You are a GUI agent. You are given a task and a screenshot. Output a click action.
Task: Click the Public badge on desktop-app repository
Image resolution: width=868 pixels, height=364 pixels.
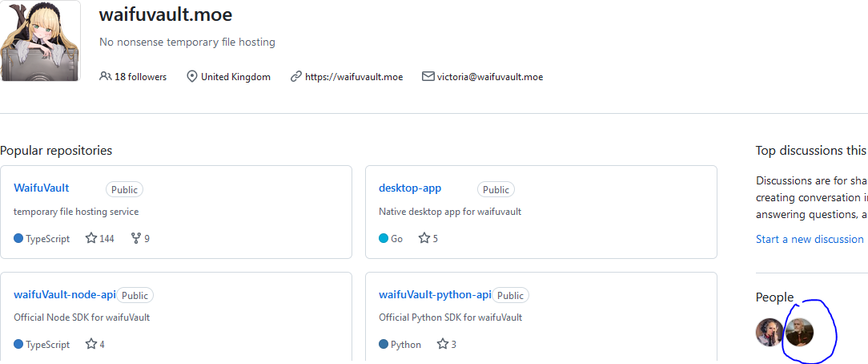pos(496,189)
